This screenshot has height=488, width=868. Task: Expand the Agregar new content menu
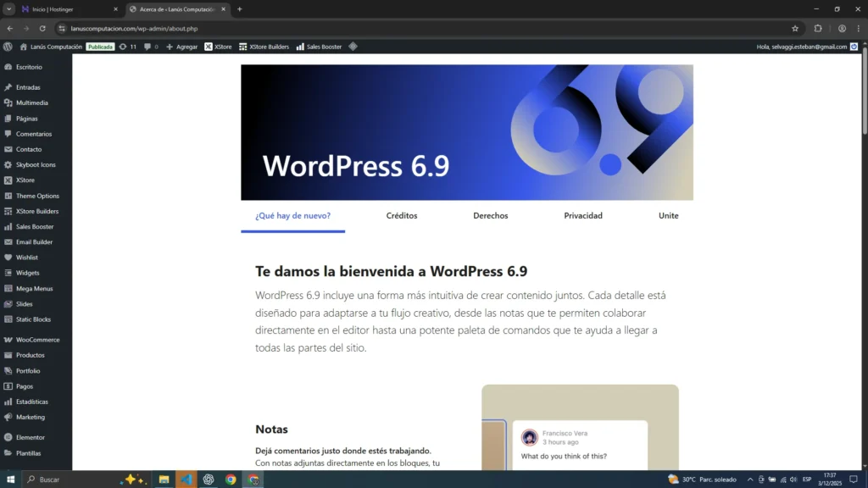coord(182,47)
